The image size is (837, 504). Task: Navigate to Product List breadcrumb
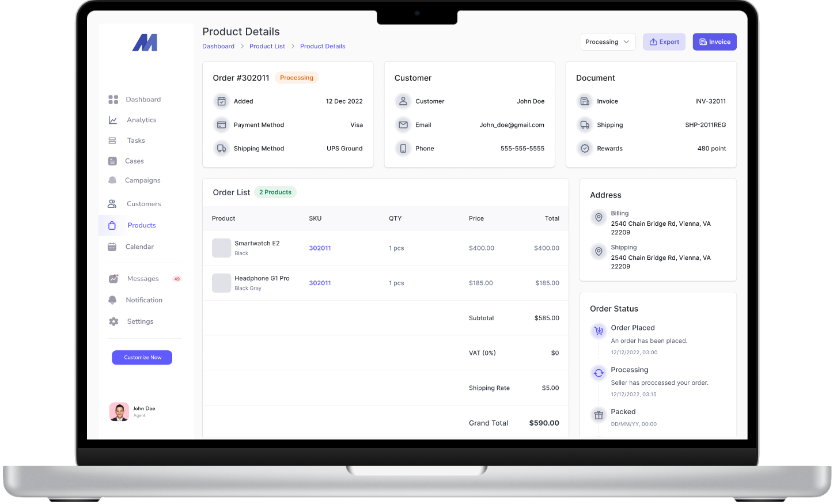pos(267,47)
